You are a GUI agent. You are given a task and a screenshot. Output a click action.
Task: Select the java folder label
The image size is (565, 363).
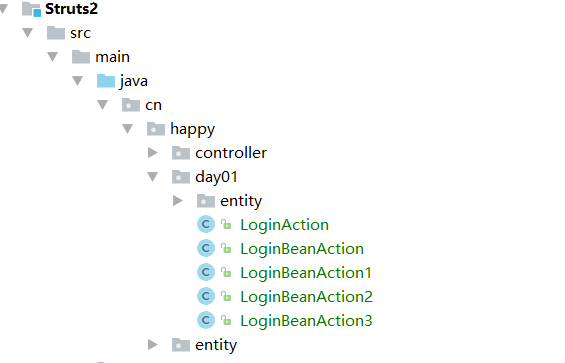click(134, 81)
